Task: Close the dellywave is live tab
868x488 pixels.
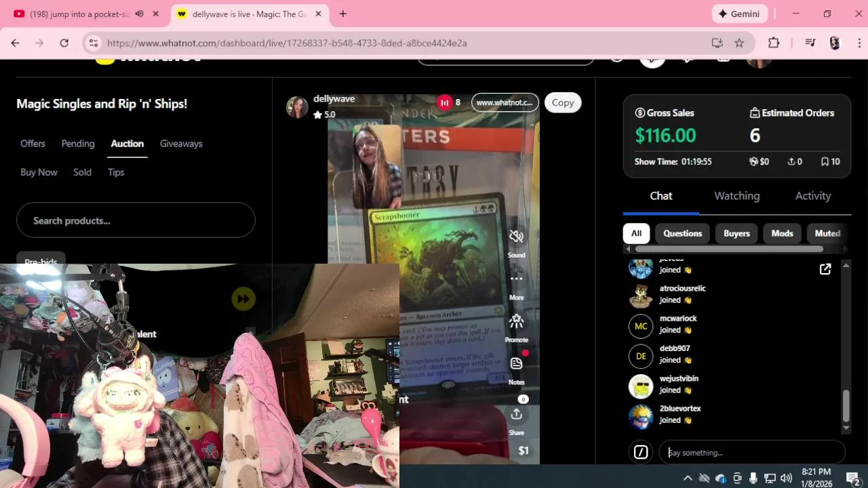Action: coord(318,14)
